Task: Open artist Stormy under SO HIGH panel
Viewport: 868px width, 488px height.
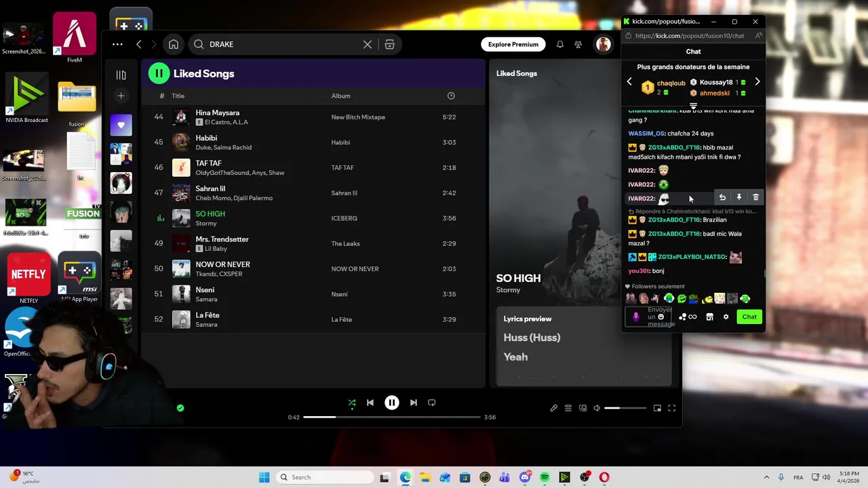Action: (508, 289)
